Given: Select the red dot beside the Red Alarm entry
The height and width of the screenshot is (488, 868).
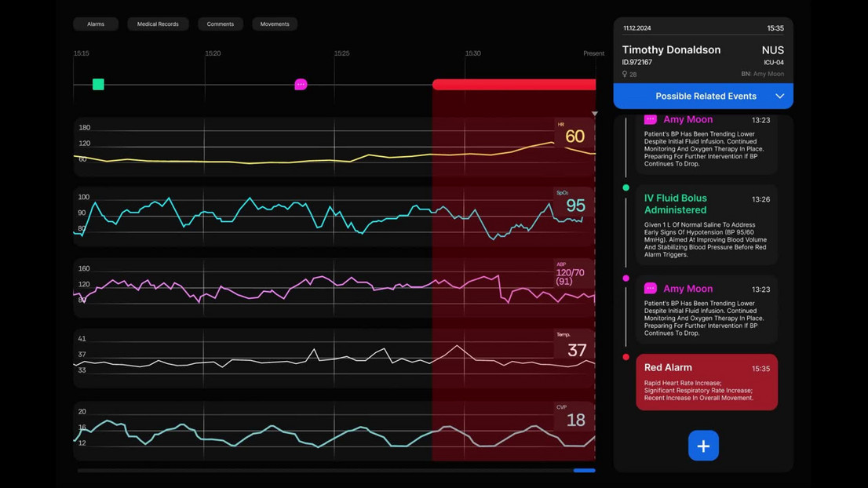Looking at the screenshot, I should click(626, 357).
